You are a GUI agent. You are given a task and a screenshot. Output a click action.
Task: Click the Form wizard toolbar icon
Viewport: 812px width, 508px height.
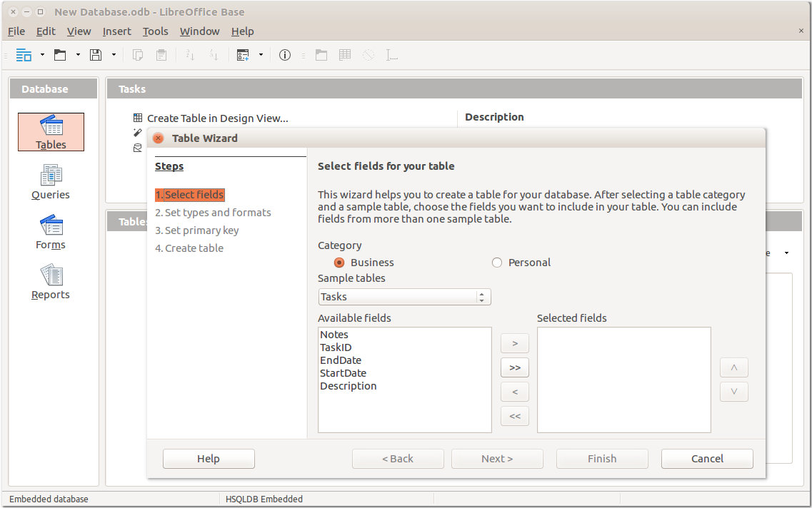[x=243, y=55]
